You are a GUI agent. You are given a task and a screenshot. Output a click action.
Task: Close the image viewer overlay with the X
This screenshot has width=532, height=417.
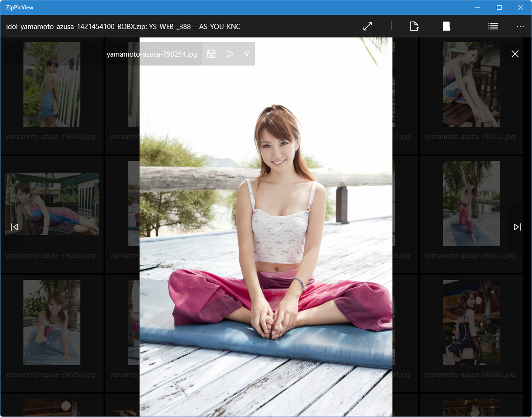515,54
